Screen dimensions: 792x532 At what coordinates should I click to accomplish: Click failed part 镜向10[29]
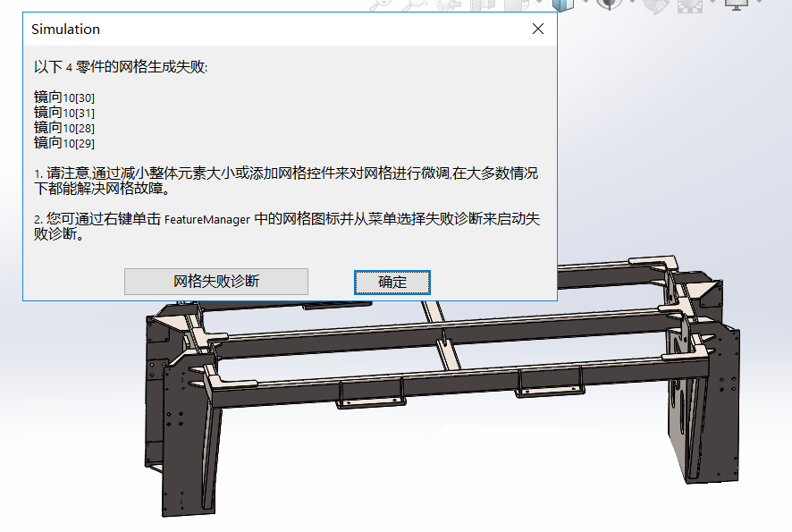(x=64, y=142)
